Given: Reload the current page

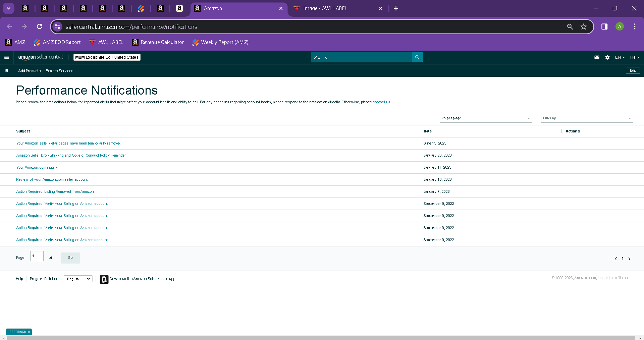Looking at the screenshot, I should click(40, 26).
